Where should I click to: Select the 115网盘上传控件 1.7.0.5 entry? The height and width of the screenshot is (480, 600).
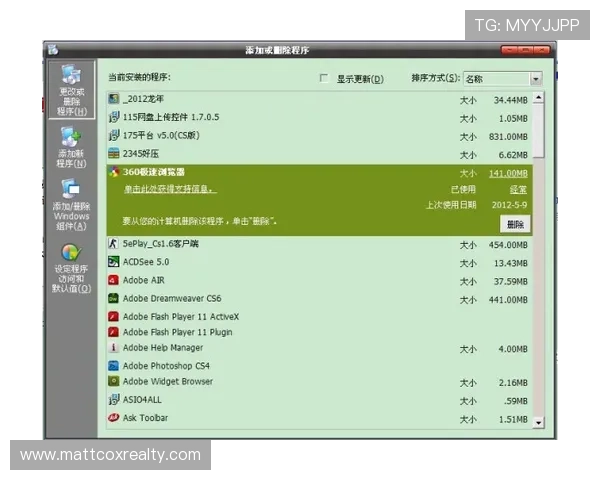tap(319, 118)
